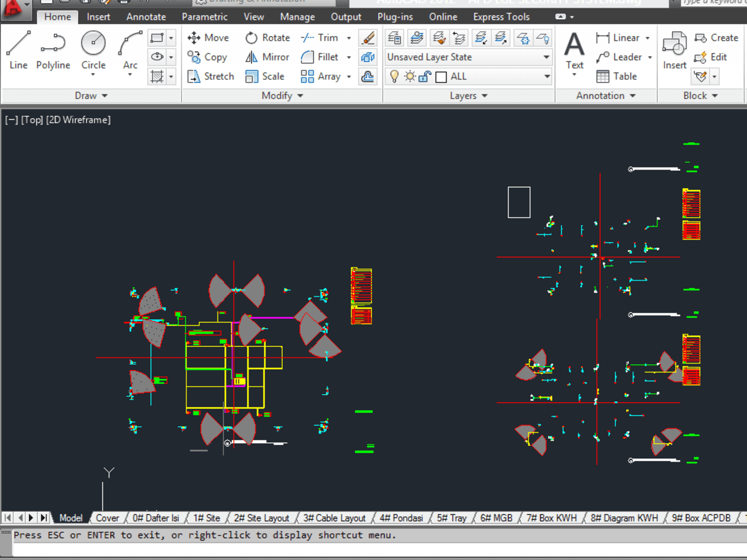Screen dimensions: 747x560
Task: Toggle the layer lock padlock icon
Action: click(x=425, y=77)
